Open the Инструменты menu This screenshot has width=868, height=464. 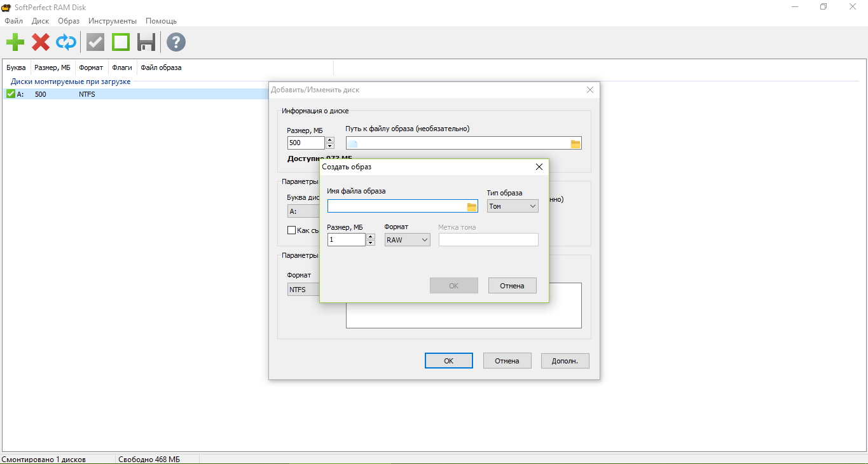[x=113, y=21]
